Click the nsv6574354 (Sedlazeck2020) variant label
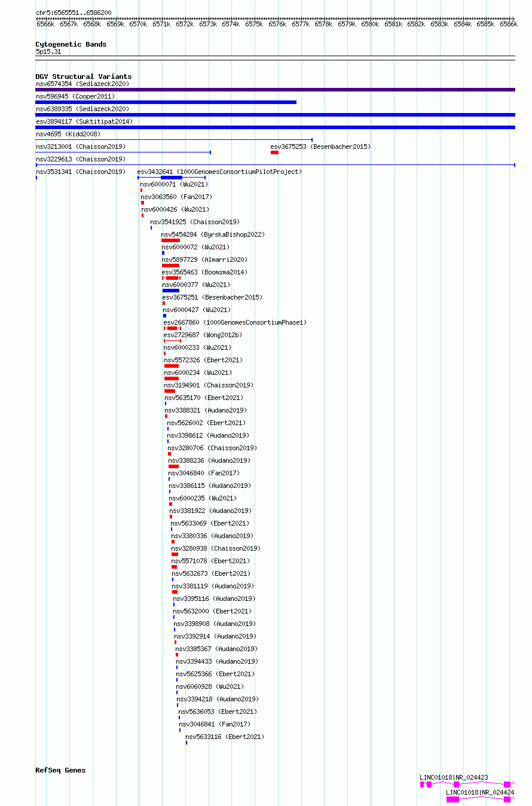Screen dimensions: 532x806 tap(82, 84)
